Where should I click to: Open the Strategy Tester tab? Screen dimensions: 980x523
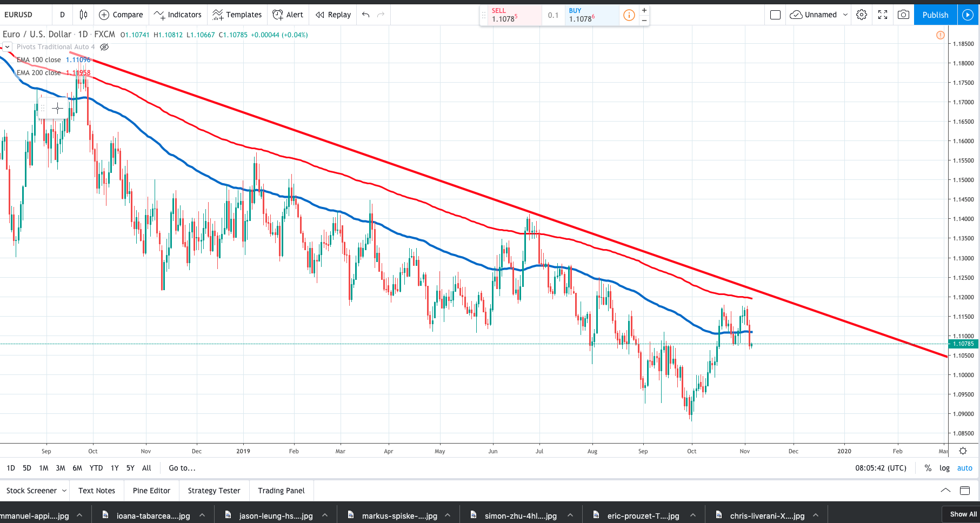pyautogui.click(x=214, y=491)
